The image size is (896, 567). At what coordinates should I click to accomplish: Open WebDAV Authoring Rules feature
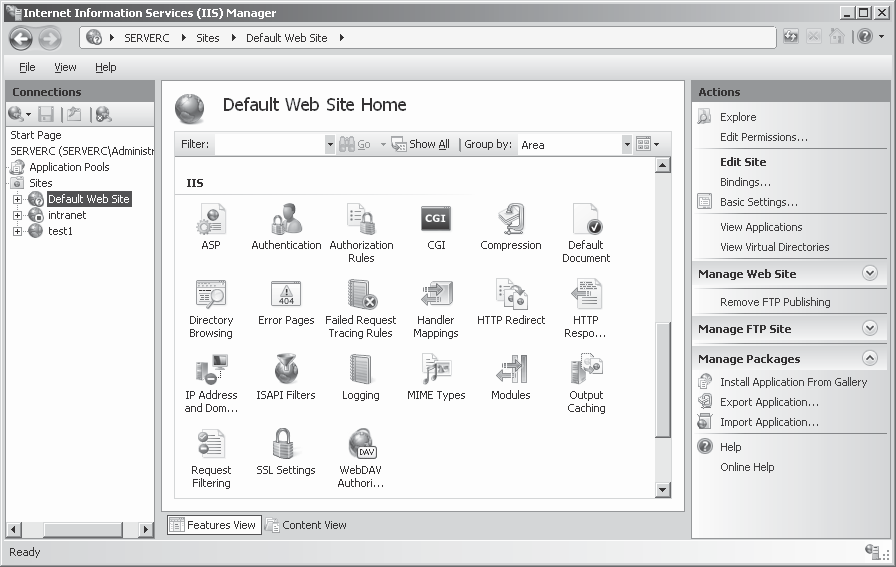[x=361, y=458]
